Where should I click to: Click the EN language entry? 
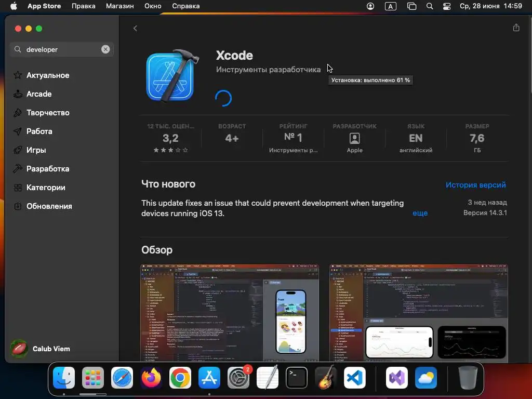click(x=416, y=138)
